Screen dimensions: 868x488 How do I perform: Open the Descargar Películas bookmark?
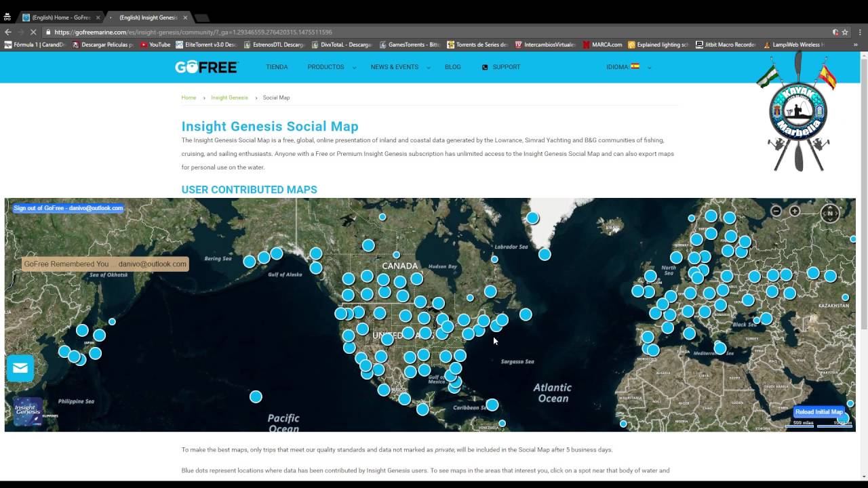(x=103, y=45)
